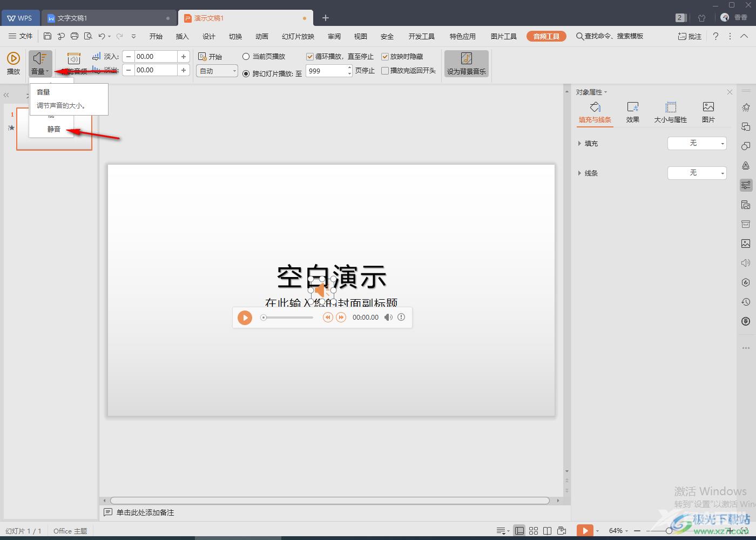Screen dimensions: 756x540
Task: Open the 线条 dropdown showing 无
Action: coord(697,173)
